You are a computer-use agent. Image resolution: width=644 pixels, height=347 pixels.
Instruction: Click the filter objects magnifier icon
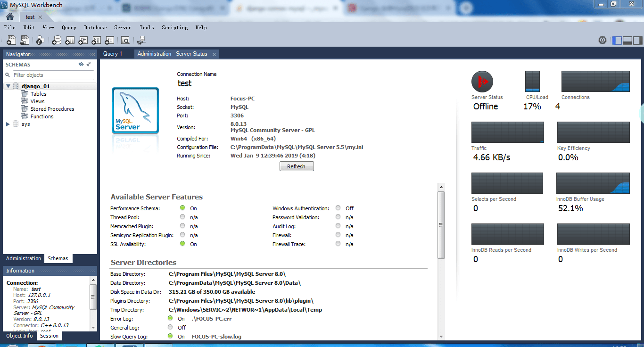8,75
